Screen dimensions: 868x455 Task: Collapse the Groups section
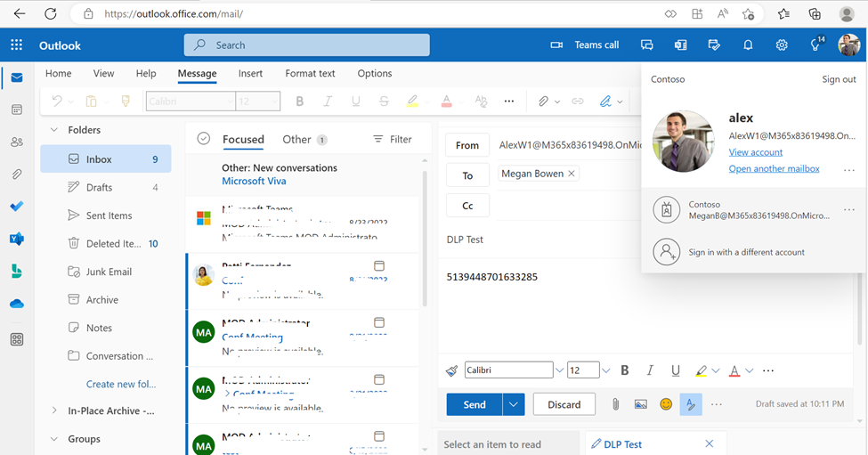pyautogui.click(x=54, y=438)
